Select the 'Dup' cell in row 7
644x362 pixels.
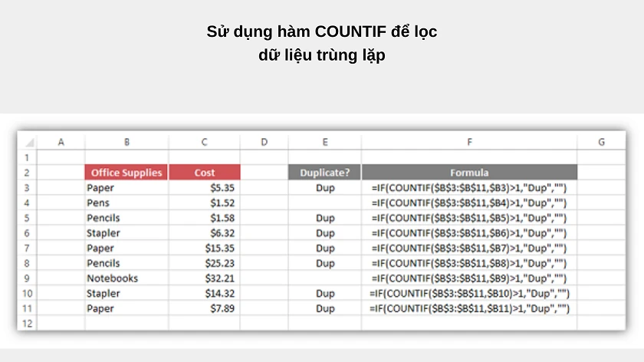(325, 248)
